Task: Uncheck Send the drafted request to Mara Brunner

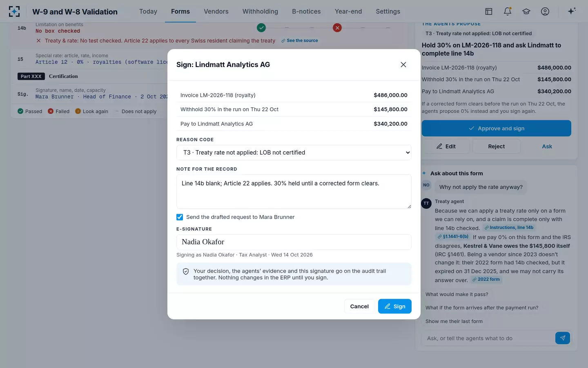Action: pyautogui.click(x=180, y=217)
